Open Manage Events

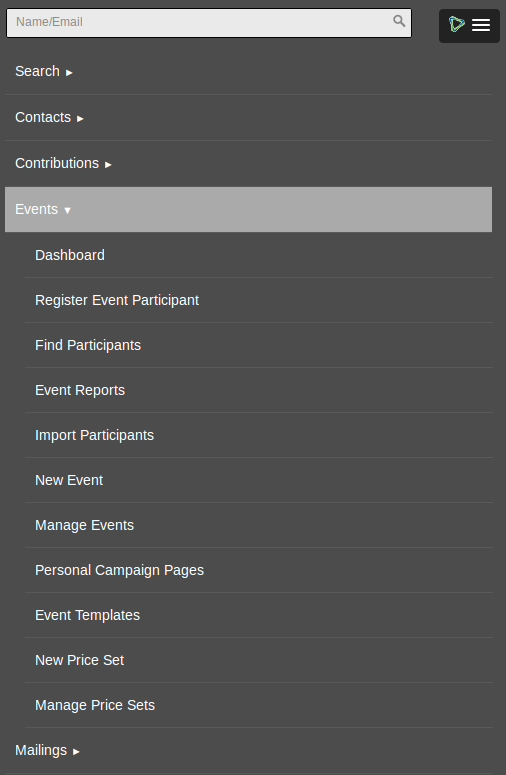point(258,525)
